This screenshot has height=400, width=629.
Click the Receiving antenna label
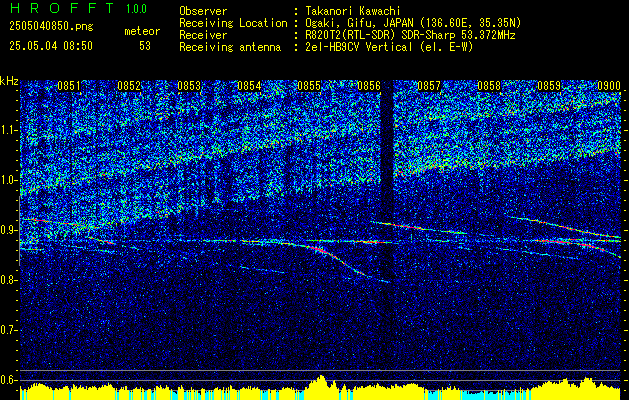coord(230,47)
